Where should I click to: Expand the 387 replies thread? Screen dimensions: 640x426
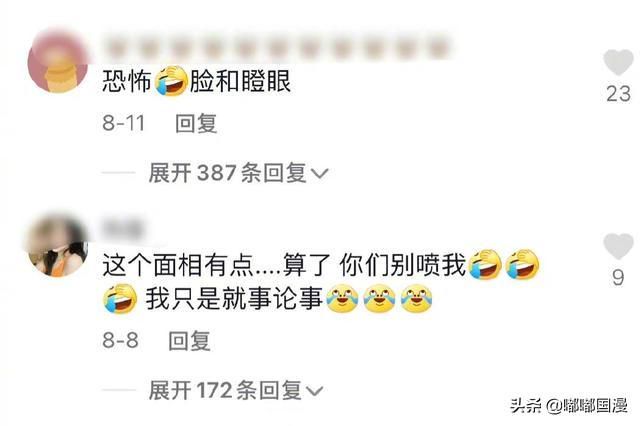click(x=238, y=173)
